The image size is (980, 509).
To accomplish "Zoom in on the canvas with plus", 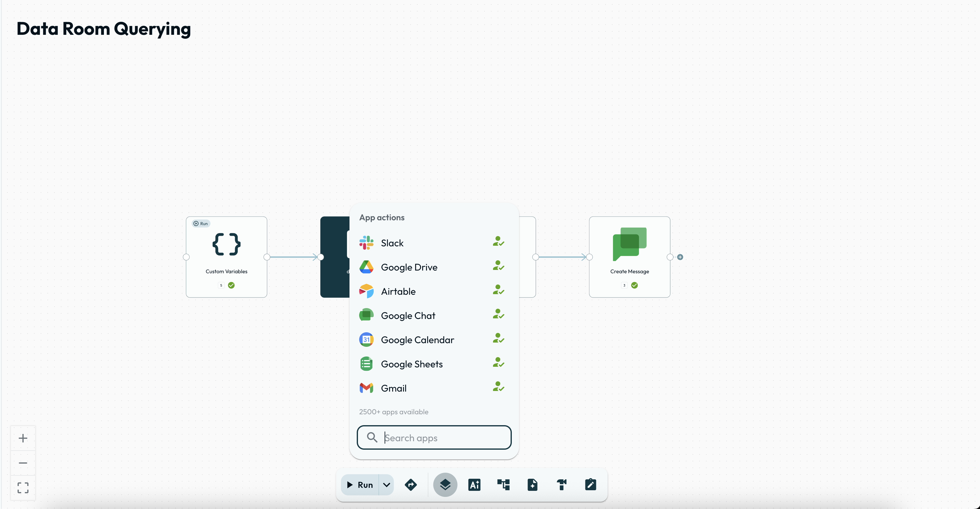I will pyautogui.click(x=23, y=438).
